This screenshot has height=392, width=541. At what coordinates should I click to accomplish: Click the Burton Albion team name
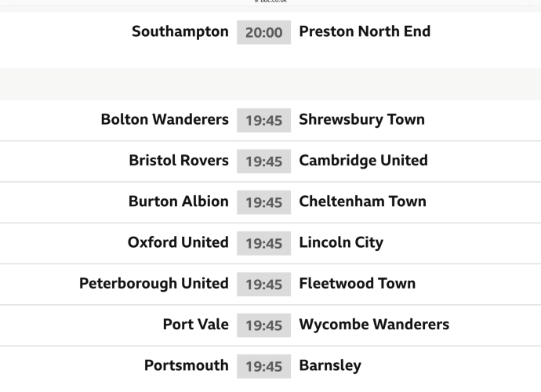pos(179,201)
